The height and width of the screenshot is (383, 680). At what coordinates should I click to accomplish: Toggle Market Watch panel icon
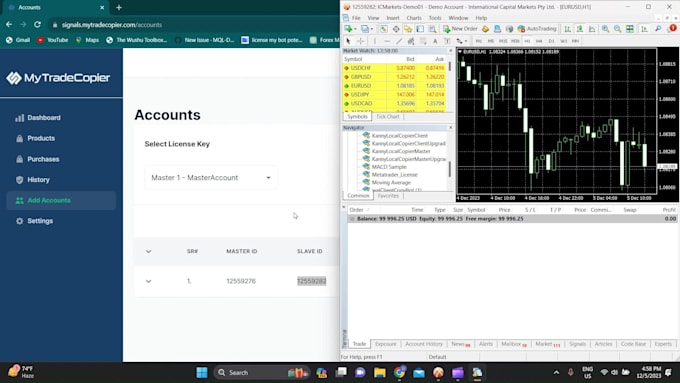point(384,29)
